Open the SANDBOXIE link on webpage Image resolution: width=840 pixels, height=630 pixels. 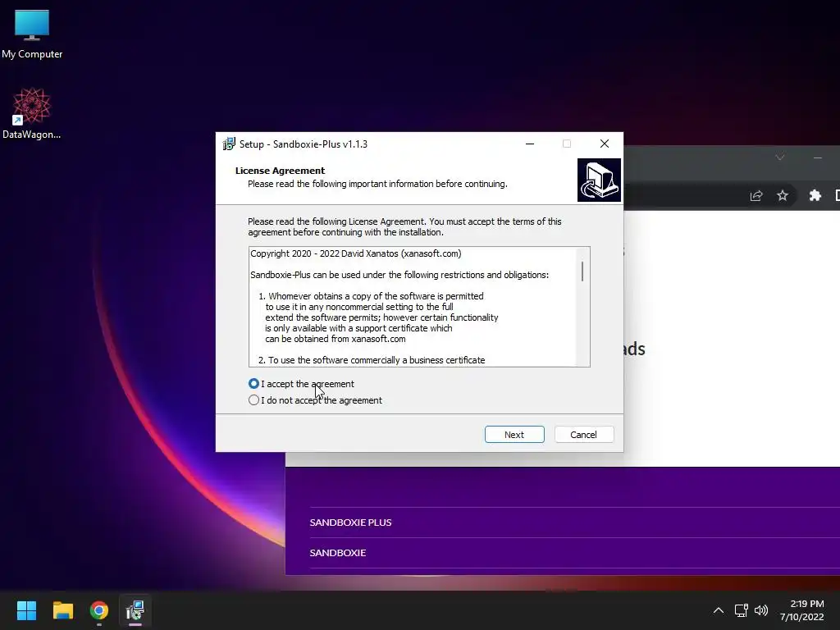tap(337, 552)
